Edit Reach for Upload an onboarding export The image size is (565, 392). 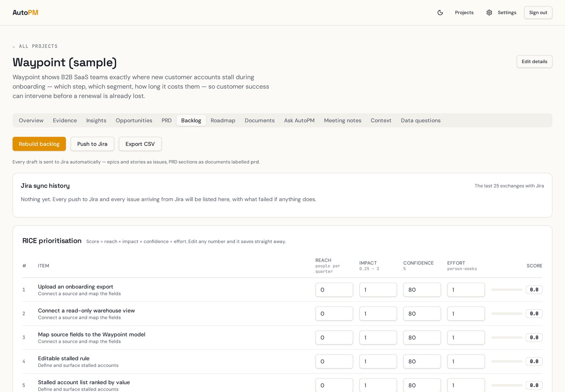(x=334, y=290)
